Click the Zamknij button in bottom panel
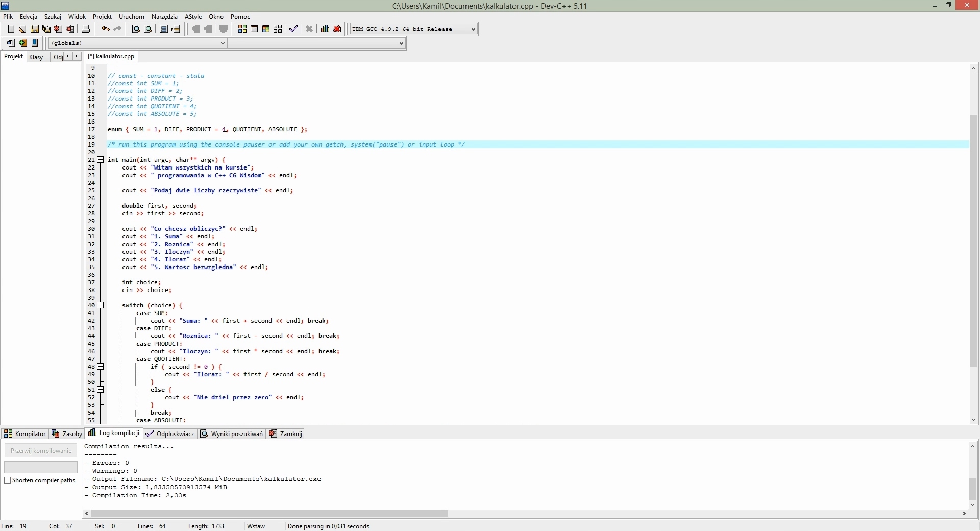 (286, 434)
